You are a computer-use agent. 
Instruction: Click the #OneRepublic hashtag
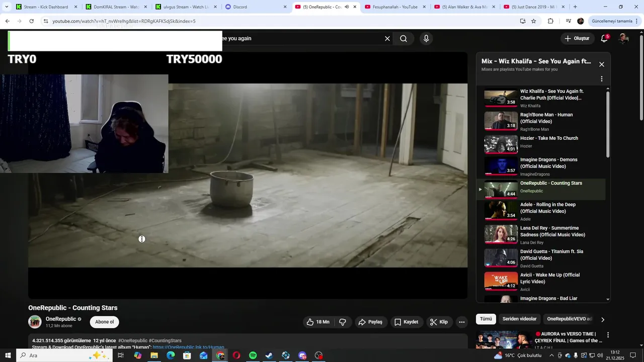tap(133, 340)
